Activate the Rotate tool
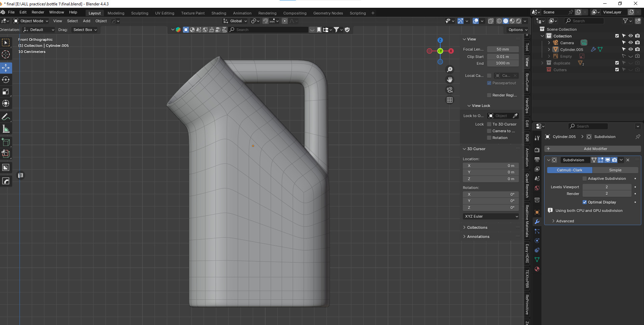644x325 pixels. pyautogui.click(x=6, y=80)
